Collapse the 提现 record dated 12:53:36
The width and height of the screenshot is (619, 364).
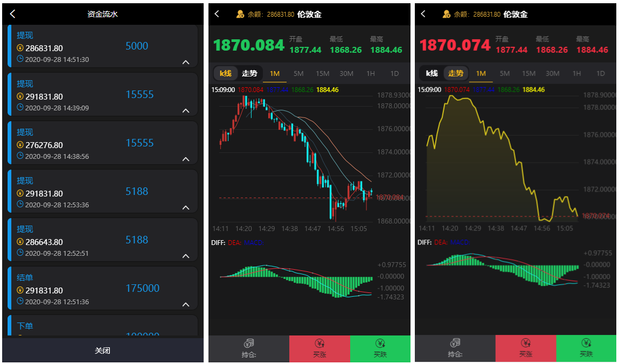coord(186,208)
